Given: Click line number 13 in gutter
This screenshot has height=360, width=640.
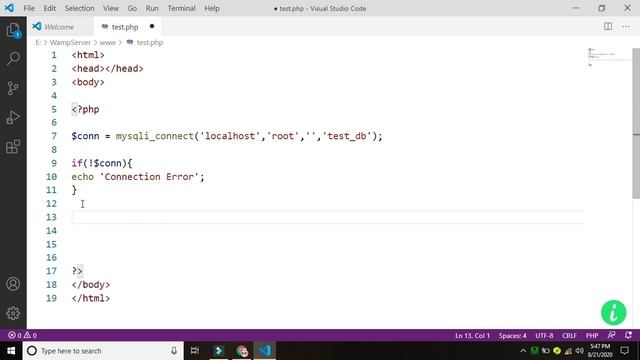Looking at the screenshot, I should click(51, 217).
